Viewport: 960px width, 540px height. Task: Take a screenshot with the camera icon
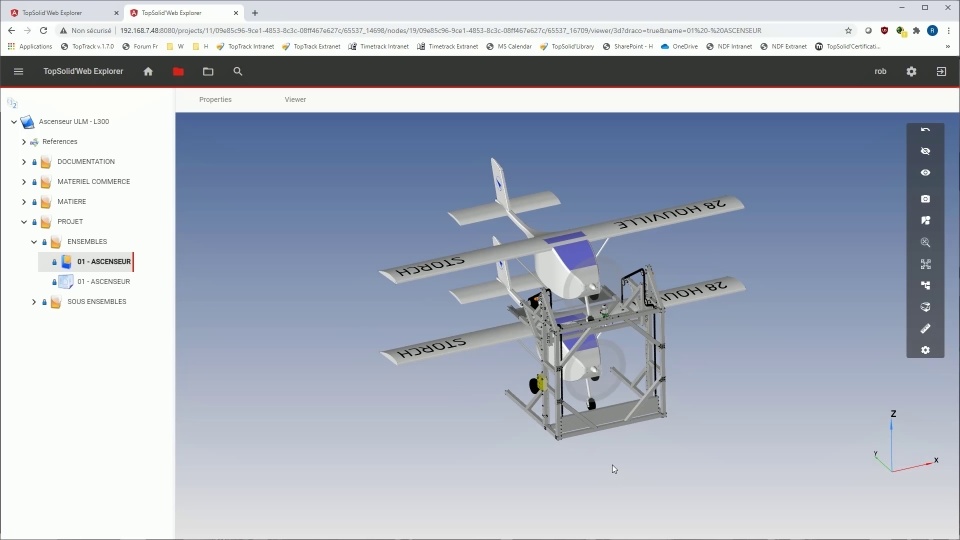coord(925,199)
